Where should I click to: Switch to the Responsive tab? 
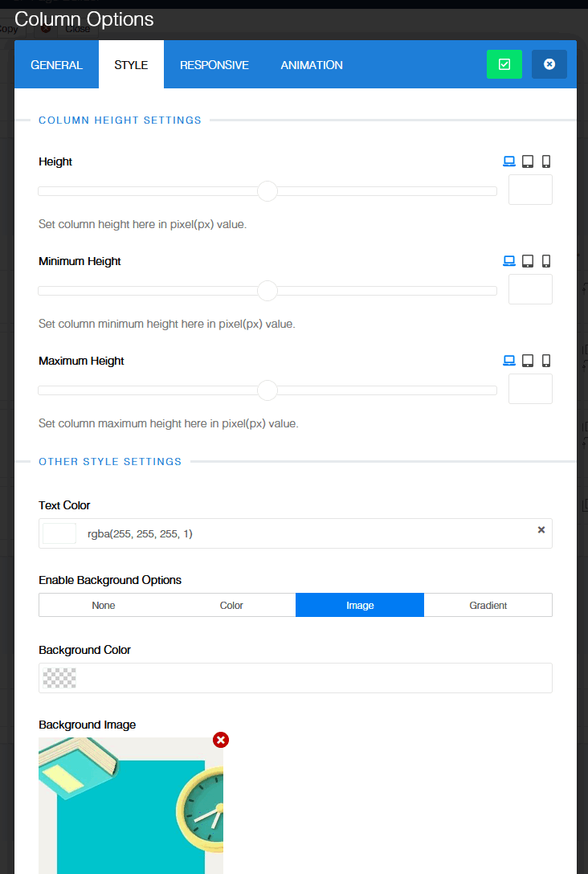(214, 65)
